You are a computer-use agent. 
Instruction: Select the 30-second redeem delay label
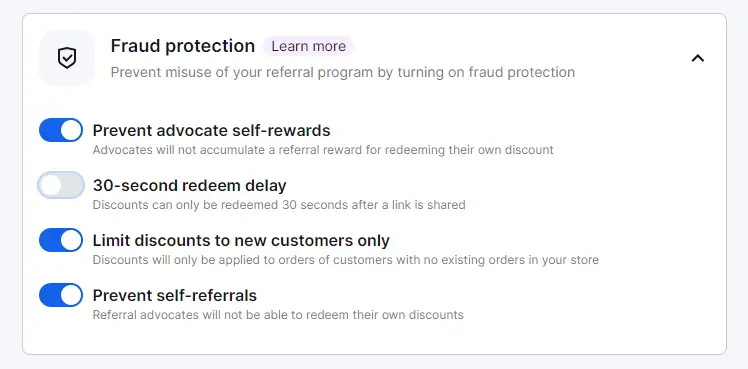pyautogui.click(x=189, y=185)
